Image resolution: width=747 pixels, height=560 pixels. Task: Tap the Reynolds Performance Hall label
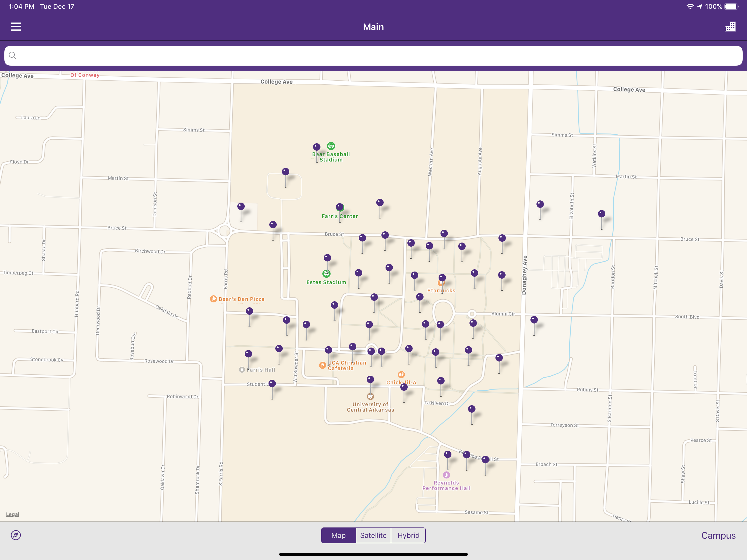tap(446, 485)
